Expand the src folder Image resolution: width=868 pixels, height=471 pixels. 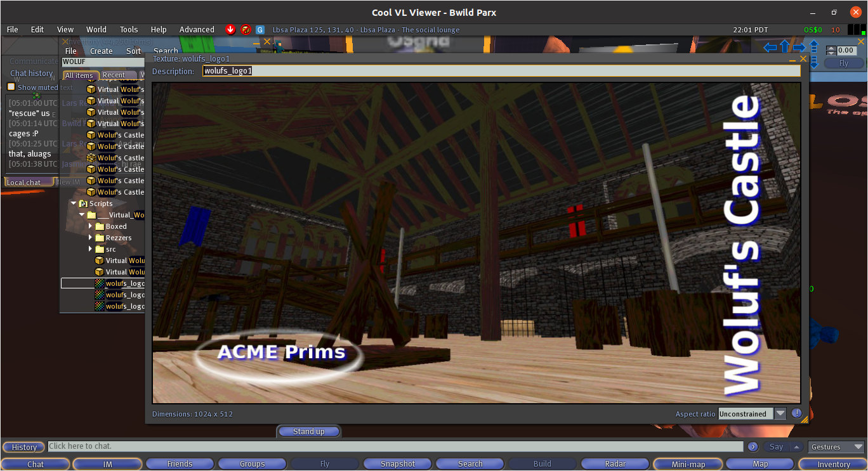[x=90, y=249]
